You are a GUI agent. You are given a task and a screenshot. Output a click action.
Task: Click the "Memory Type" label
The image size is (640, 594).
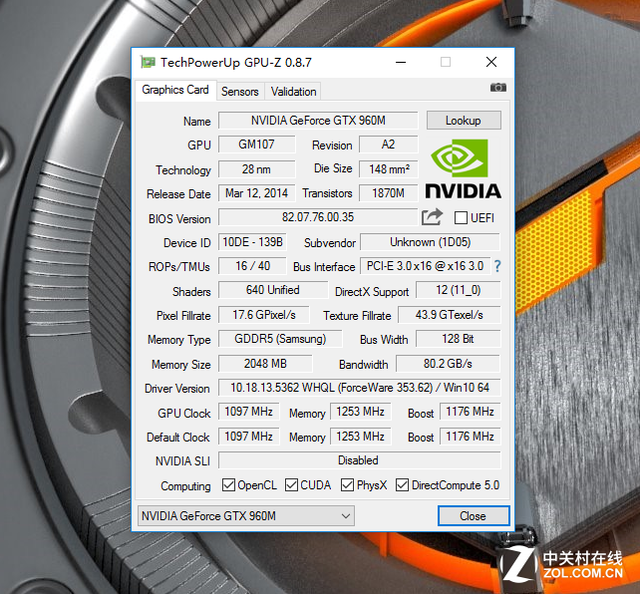pyautogui.click(x=179, y=340)
